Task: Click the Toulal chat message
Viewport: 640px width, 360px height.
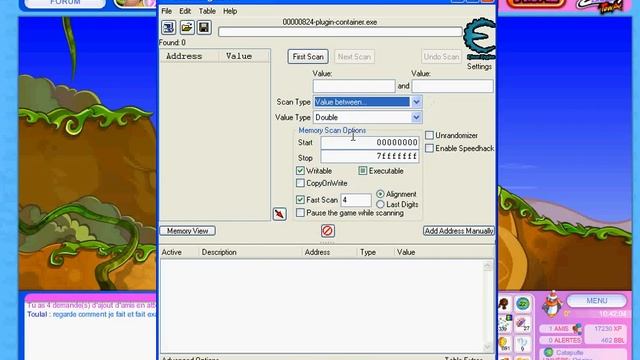Action: (91, 314)
